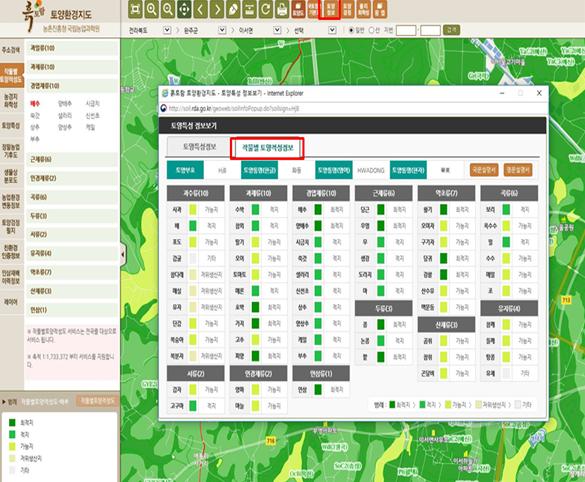
Task: Collapse the left panel with arrow handle
Action: 122,254
